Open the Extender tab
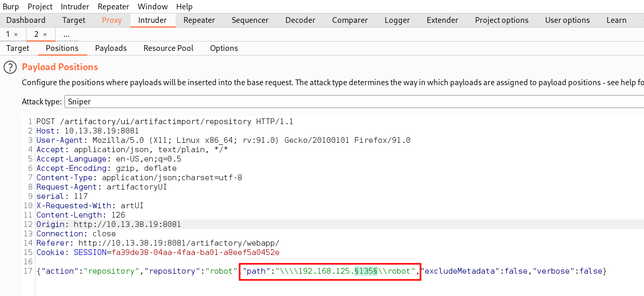 [x=442, y=20]
